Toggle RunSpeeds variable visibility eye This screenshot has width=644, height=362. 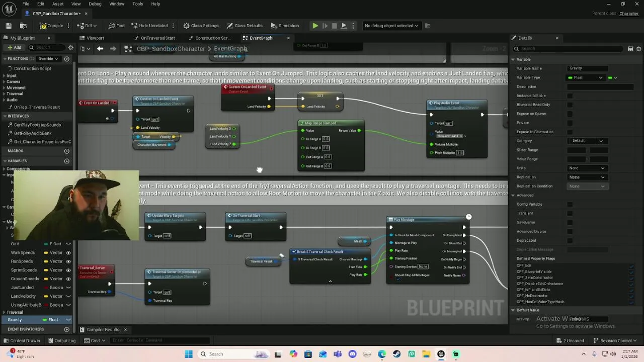click(x=68, y=261)
